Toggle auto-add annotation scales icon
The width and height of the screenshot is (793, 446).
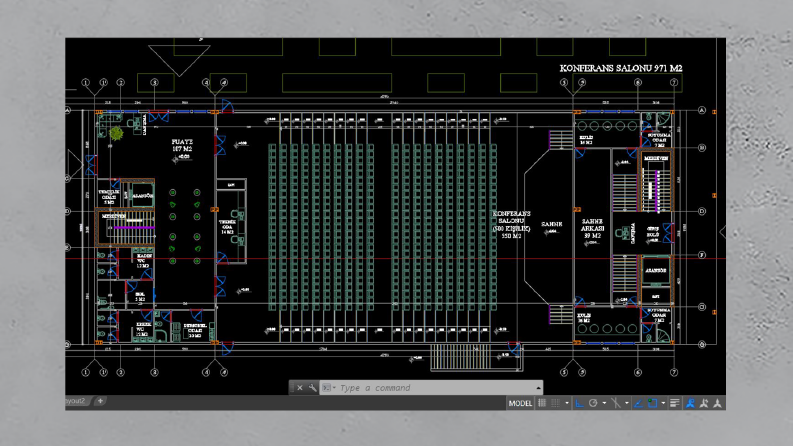pos(704,403)
